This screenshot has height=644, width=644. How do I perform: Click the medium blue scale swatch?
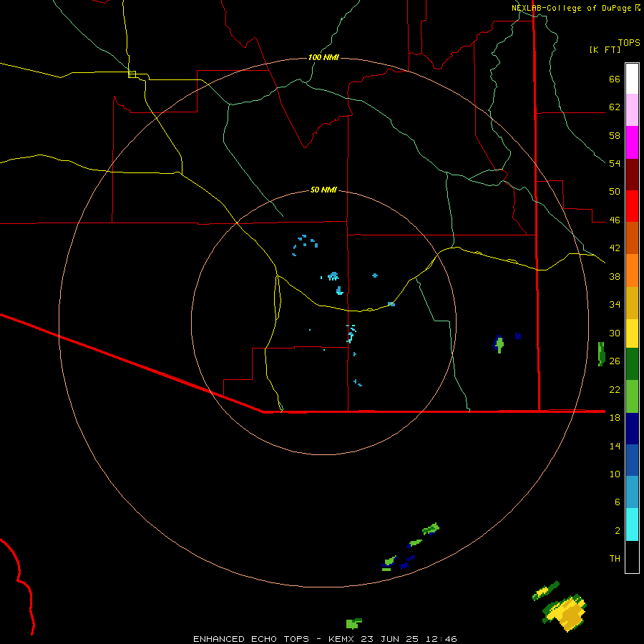[x=632, y=460]
